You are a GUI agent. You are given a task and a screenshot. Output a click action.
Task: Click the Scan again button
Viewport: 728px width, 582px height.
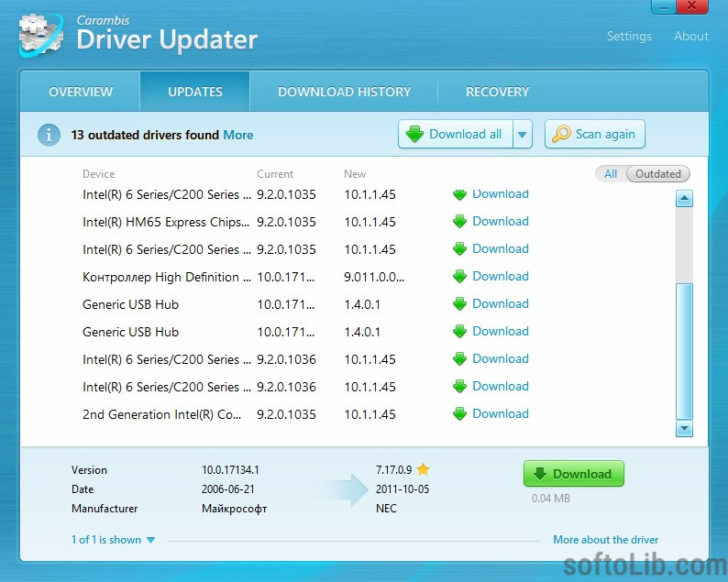pos(595,134)
